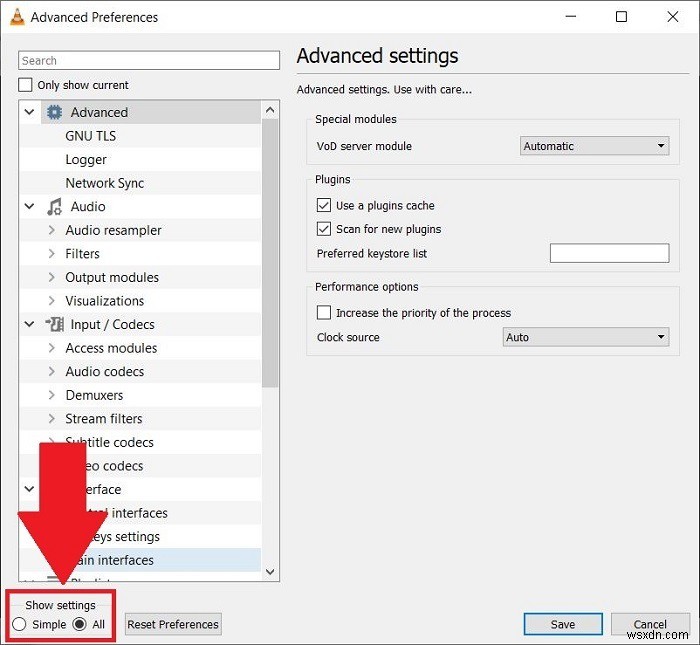Expand the Filters node
Screen dimensions: 700x645
tap(51, 254)
